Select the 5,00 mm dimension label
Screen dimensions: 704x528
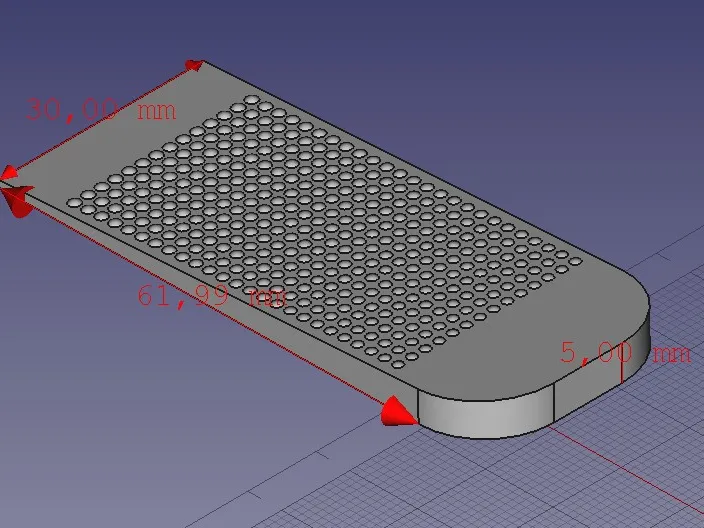625,352
